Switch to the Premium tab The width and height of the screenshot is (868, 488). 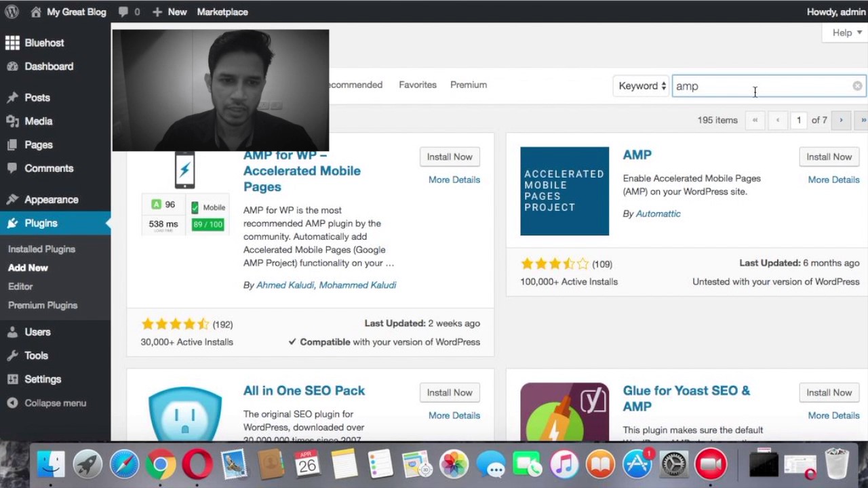pyautogui.click(x=469, y=85)
